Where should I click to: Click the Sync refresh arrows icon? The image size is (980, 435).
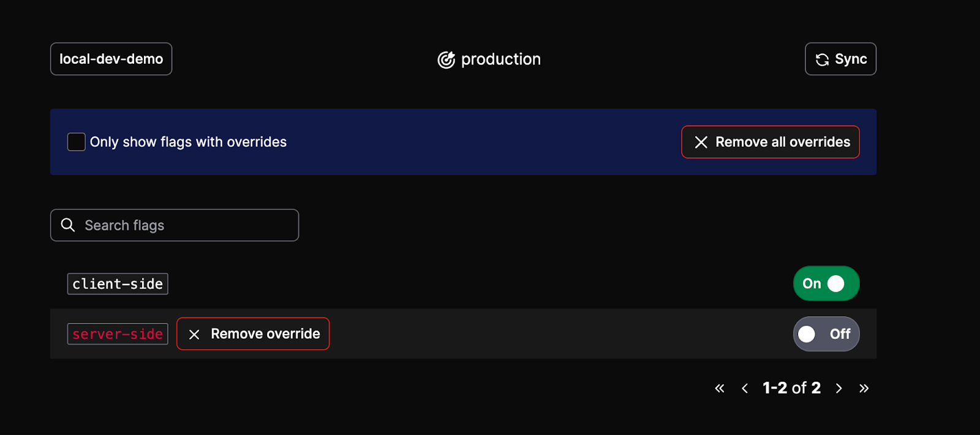(822, 59)
